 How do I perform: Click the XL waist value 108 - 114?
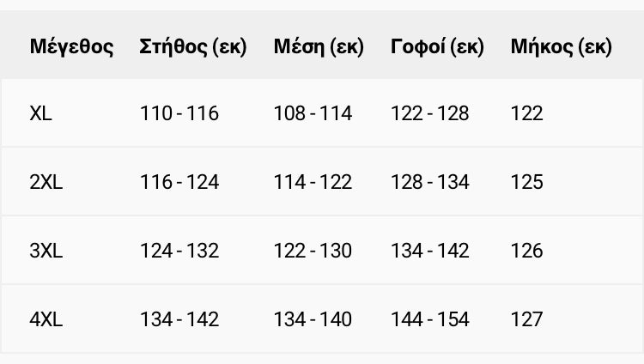point(313,113)
